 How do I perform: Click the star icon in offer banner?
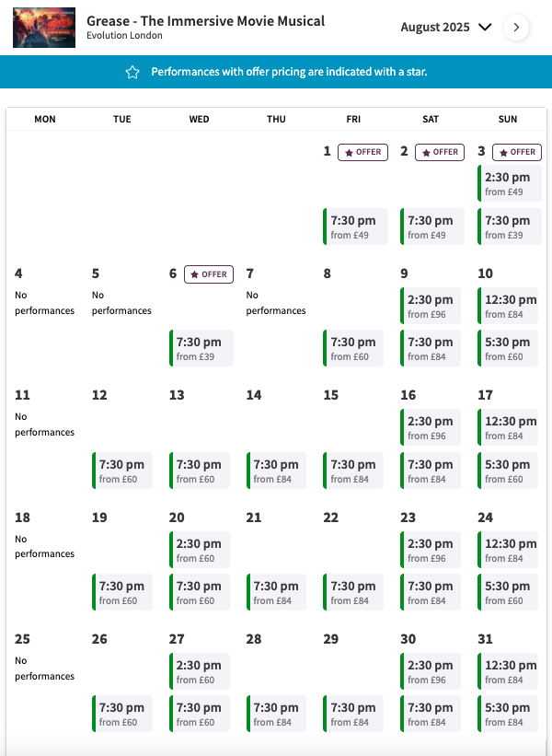pos(132,72)
